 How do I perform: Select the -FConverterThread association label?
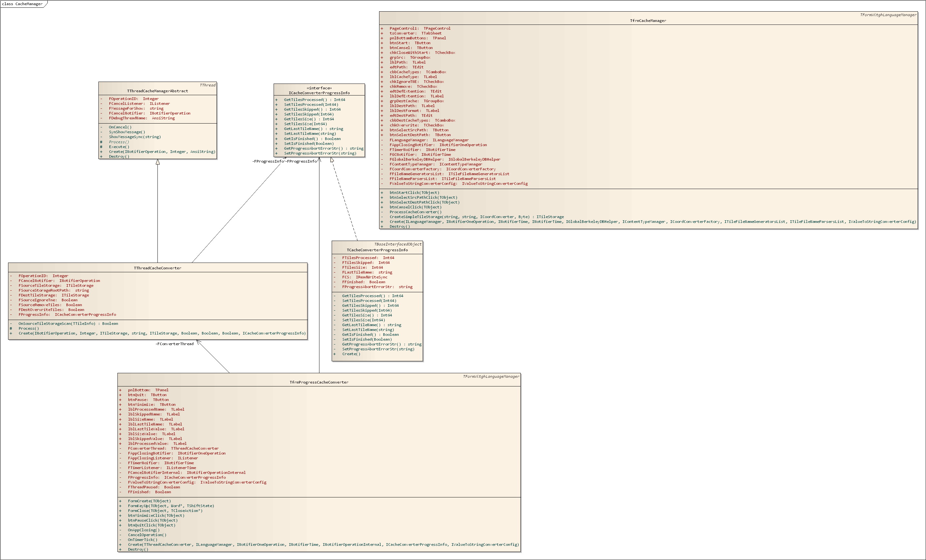coord(174,344)
